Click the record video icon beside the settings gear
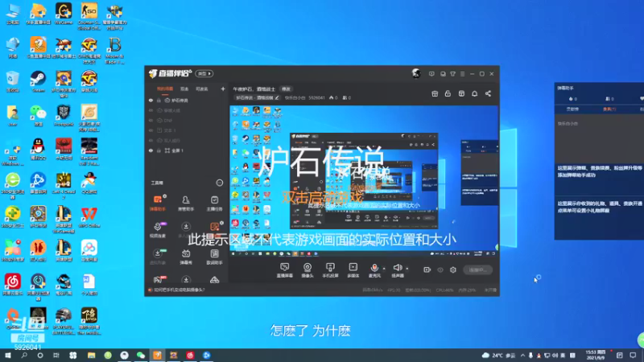Image resolution: width=644 pixels, height=362 pixels. 427,269
